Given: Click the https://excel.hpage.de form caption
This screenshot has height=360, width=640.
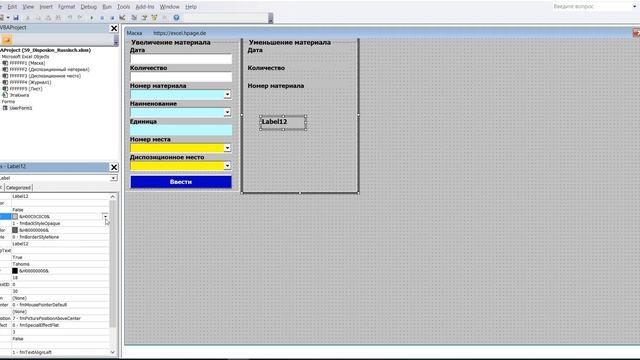Looking at the screenshot, I should pyautogui.click(x=180, y=33).
